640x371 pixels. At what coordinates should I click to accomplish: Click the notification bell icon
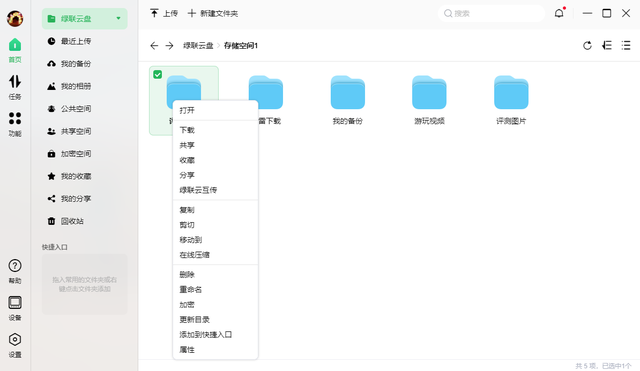559,13
